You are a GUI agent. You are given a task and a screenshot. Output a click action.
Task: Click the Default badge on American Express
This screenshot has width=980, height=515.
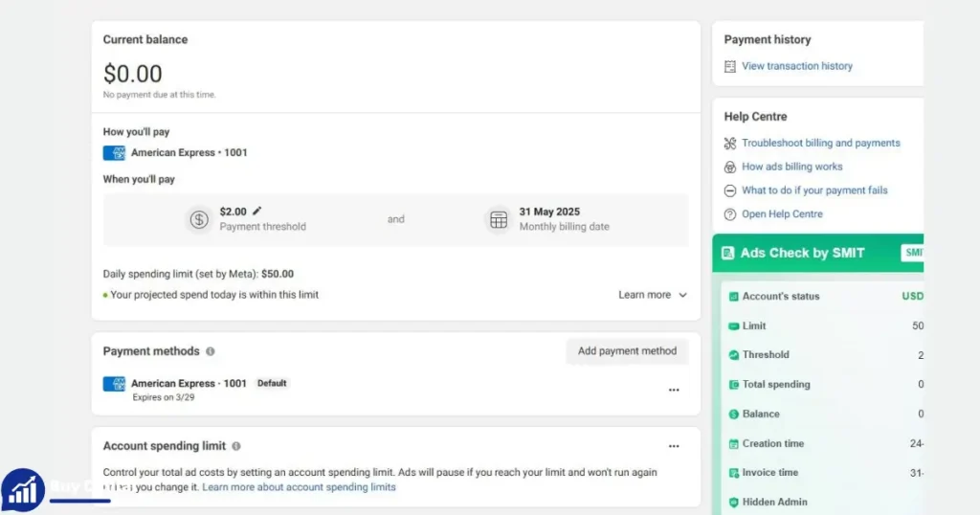coord(272,383)
